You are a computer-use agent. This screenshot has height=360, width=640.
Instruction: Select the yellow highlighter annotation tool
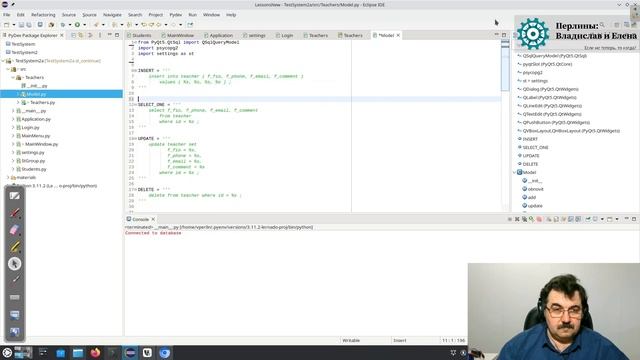pyautogui.click(x=15, y=247)
